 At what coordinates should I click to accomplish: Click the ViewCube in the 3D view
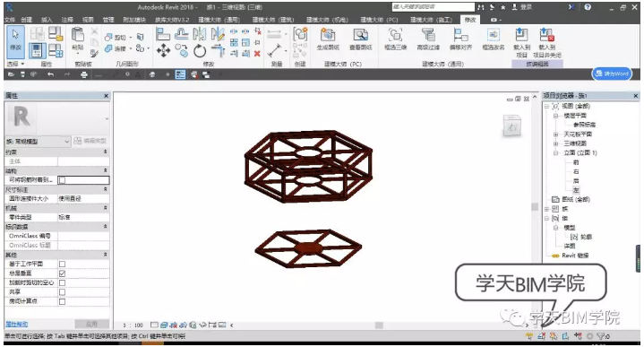[x=511, y=126]
